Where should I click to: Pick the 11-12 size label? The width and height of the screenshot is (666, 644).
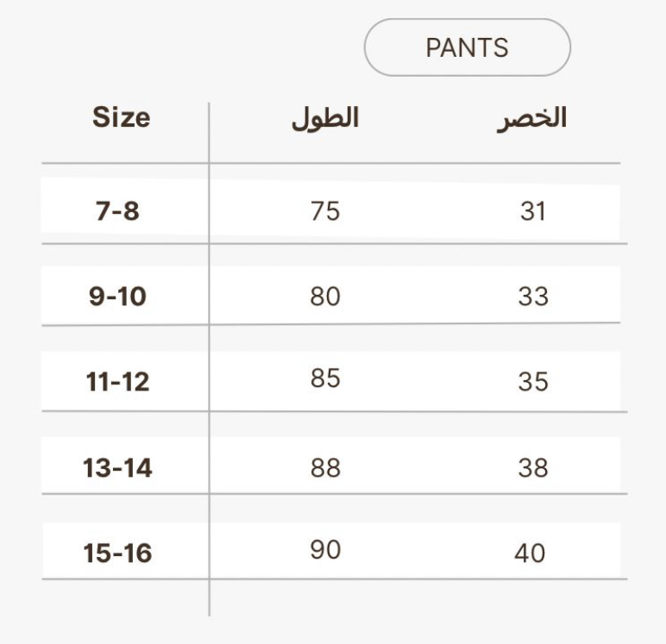pyautogui.click(x=117, y=381)
